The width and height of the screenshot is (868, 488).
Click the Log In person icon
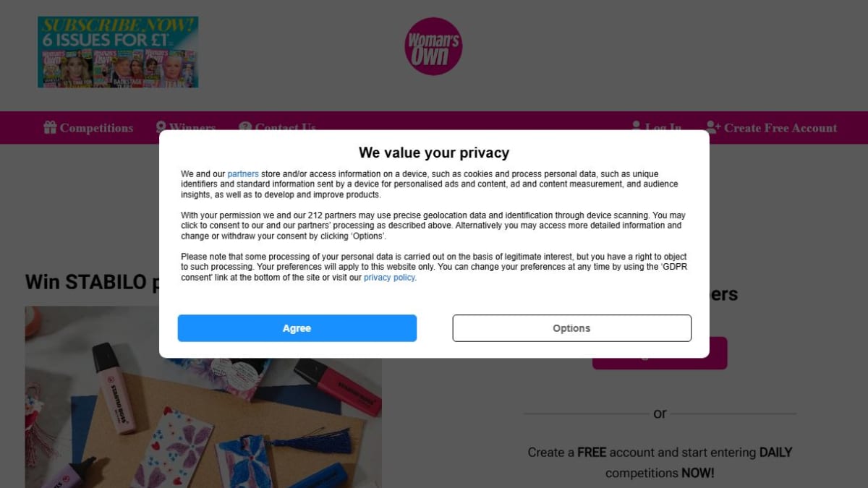(x=637, y=126)
